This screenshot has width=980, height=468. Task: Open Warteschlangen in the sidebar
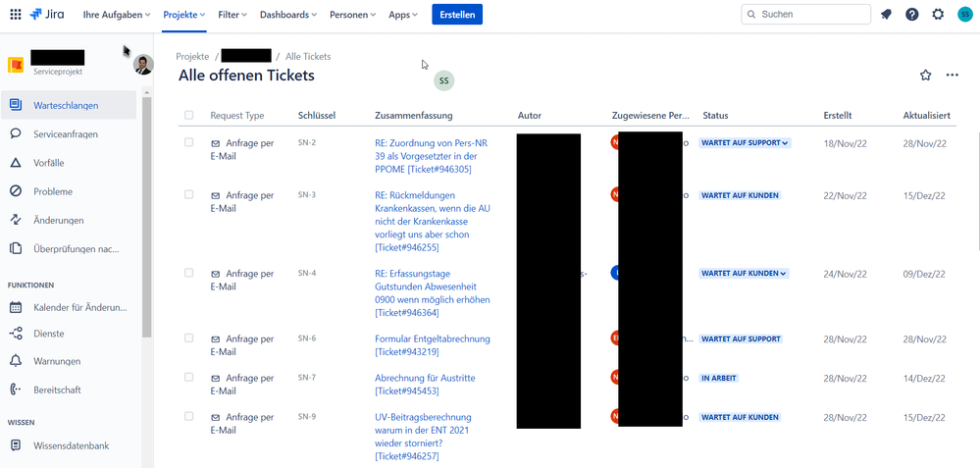coord(68,105)
